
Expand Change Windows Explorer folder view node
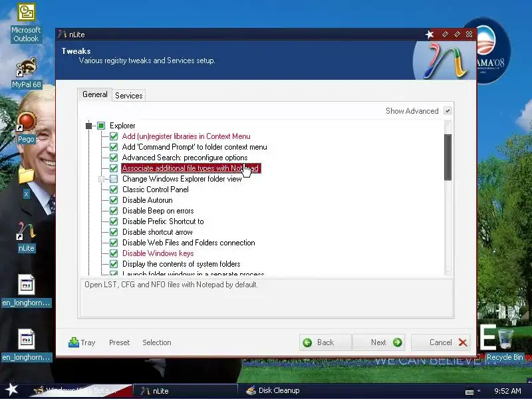[101, 179]
